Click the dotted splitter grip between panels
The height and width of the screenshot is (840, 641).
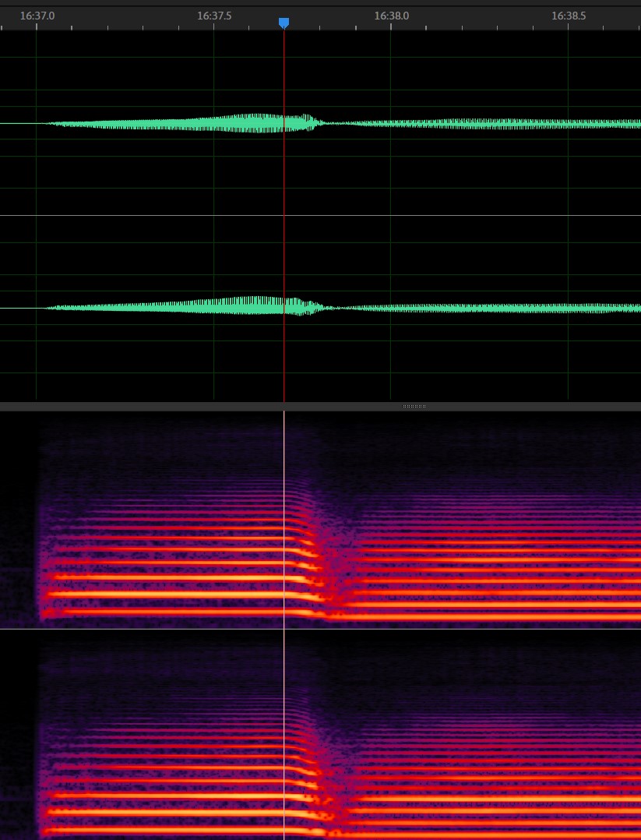click(x=414, y=406)
